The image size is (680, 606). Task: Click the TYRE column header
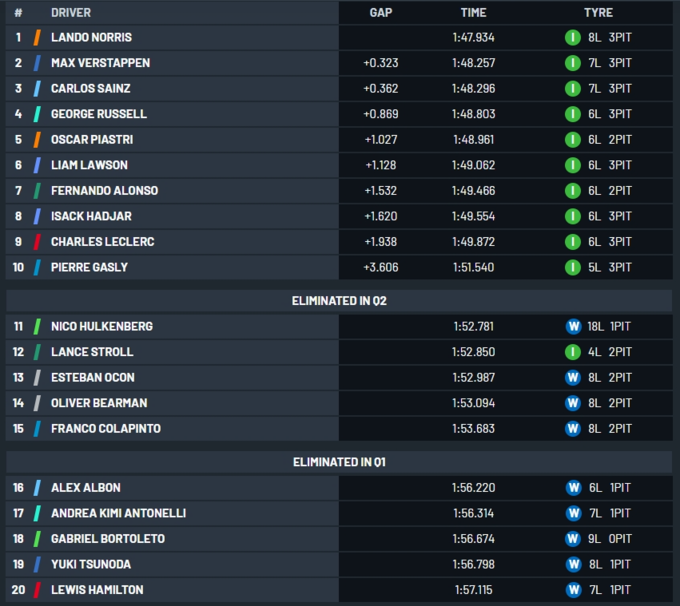[598, 13]
